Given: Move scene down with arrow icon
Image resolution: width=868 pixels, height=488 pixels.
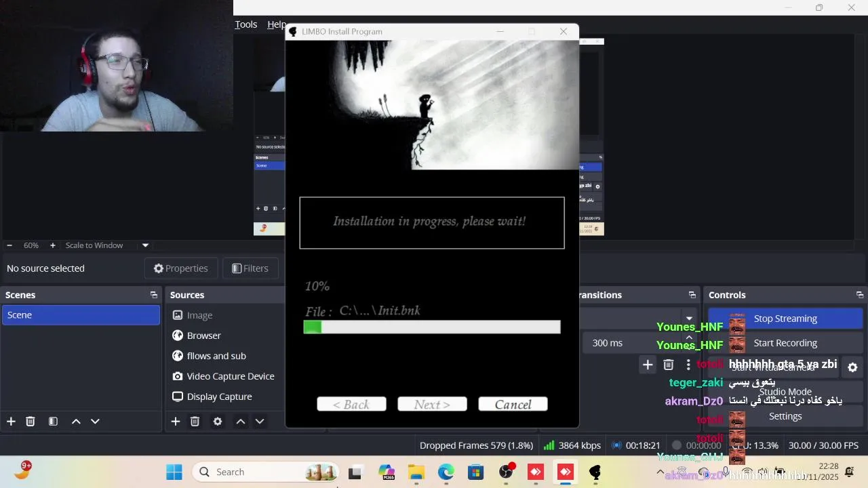Looking at the screenshot, I should [x=95, y=422].
